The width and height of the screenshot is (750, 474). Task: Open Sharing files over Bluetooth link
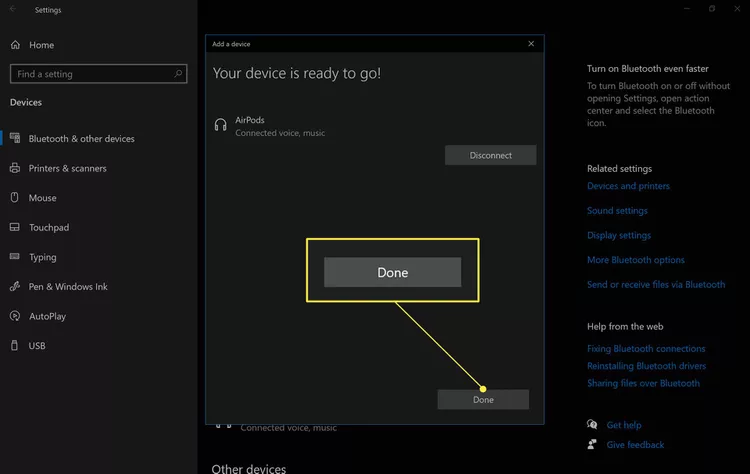point(643,383)
